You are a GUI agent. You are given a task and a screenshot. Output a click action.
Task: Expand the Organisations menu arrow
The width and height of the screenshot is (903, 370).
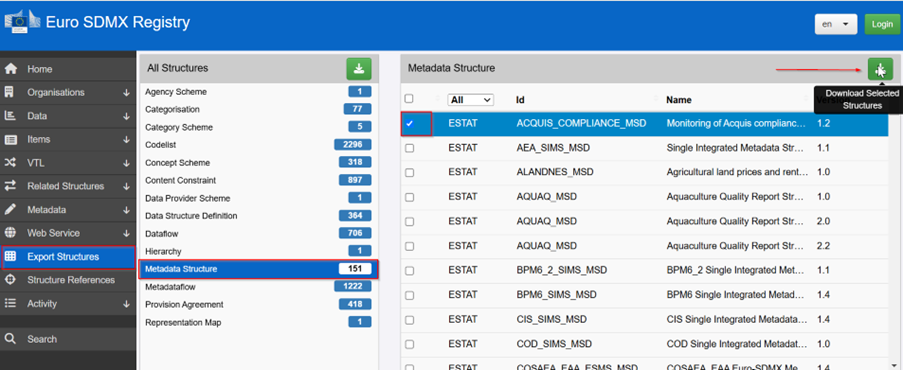126,93
